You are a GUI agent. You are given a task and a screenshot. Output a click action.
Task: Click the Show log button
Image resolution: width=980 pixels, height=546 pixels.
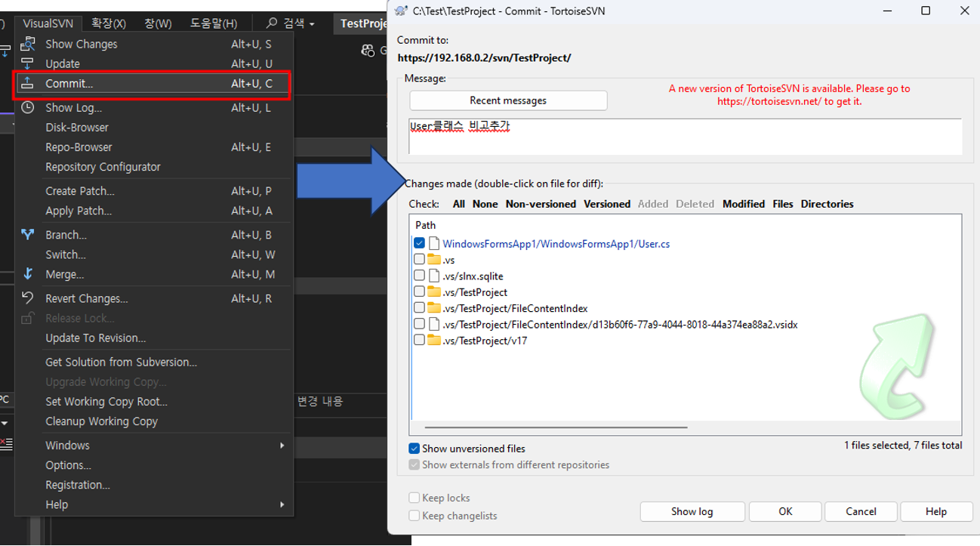click(x=692, y=511)
